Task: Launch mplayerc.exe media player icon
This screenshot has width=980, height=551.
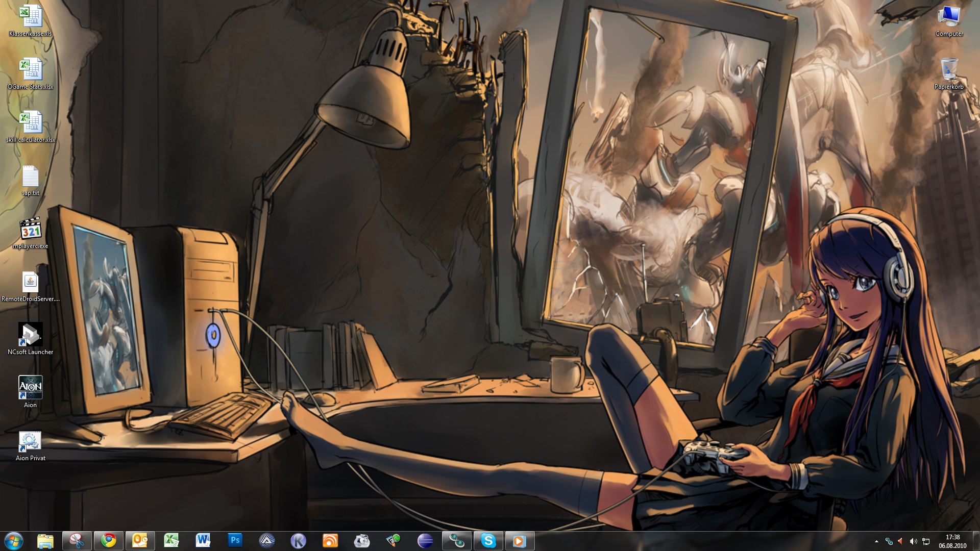Action: pyautogui.click(x=31, y=230)
